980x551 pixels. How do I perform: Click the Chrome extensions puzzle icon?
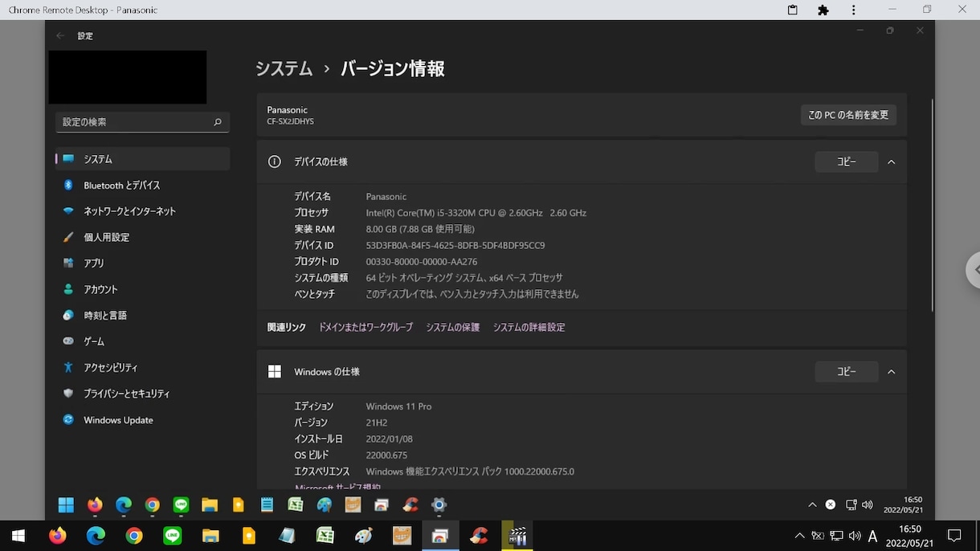tap(823, 10)
